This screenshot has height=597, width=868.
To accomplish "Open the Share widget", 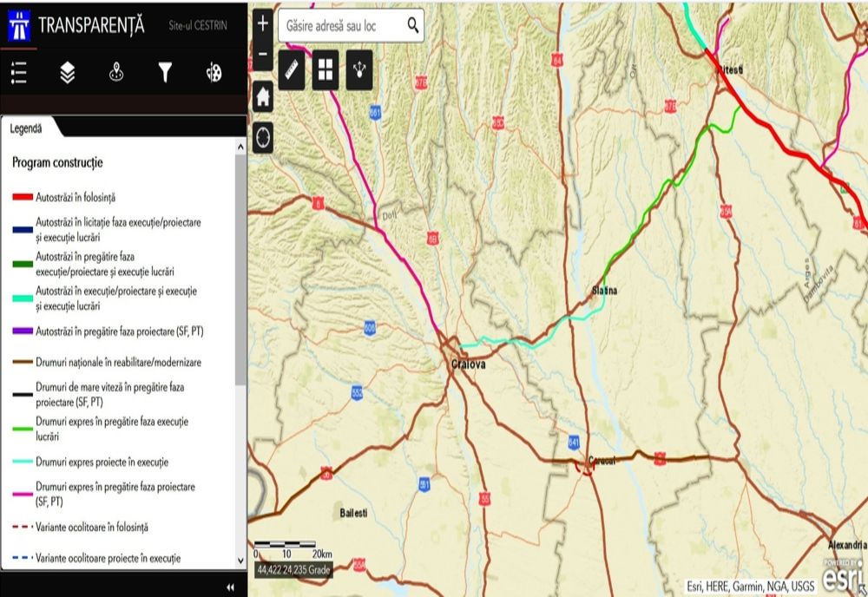I will click(359, 70).
